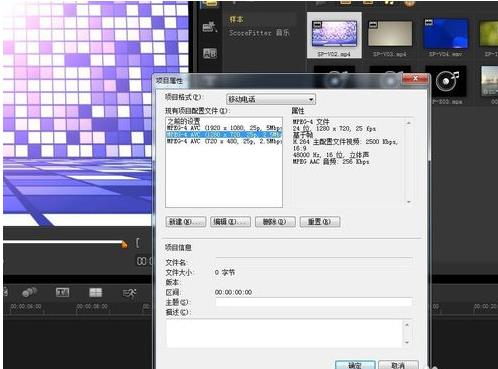Select the SP-V03.mp4 video thumbnail
This screenshot has height=369, width=498.
pos(390,34)
